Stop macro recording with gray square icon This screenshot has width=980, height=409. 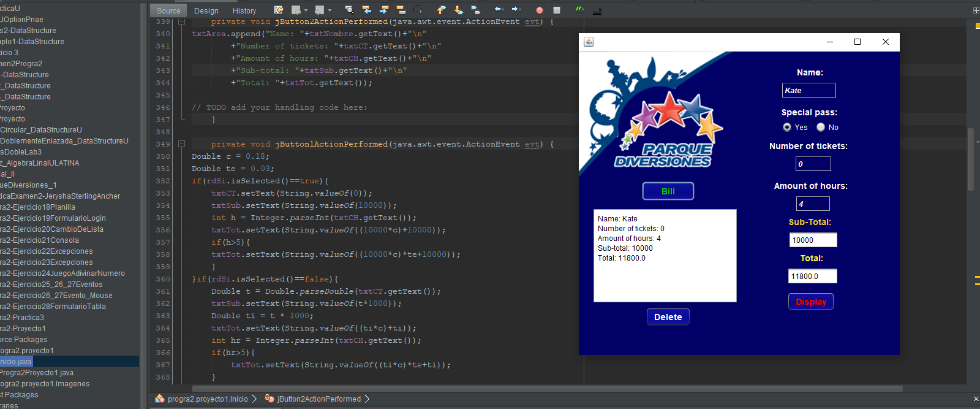pyautogui.click(x=557, y=10)
